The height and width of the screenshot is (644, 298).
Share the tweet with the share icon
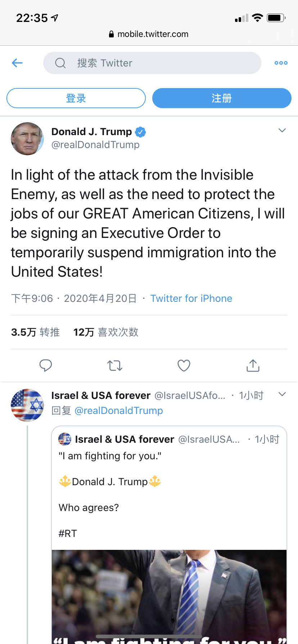pos(253,365)
